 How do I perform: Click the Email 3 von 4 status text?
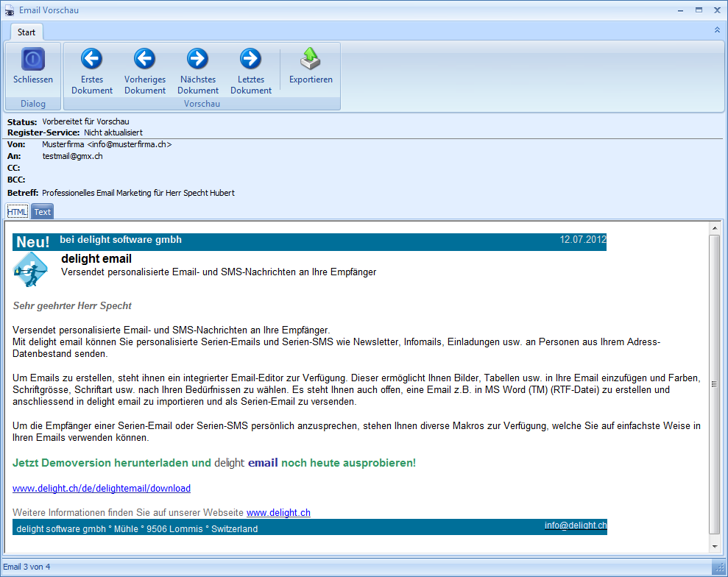click(27, 567)
